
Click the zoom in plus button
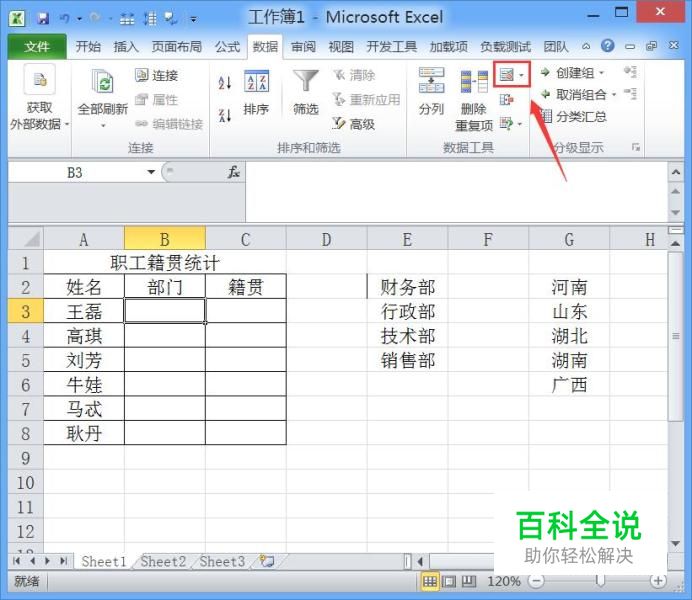pos(658,581)
